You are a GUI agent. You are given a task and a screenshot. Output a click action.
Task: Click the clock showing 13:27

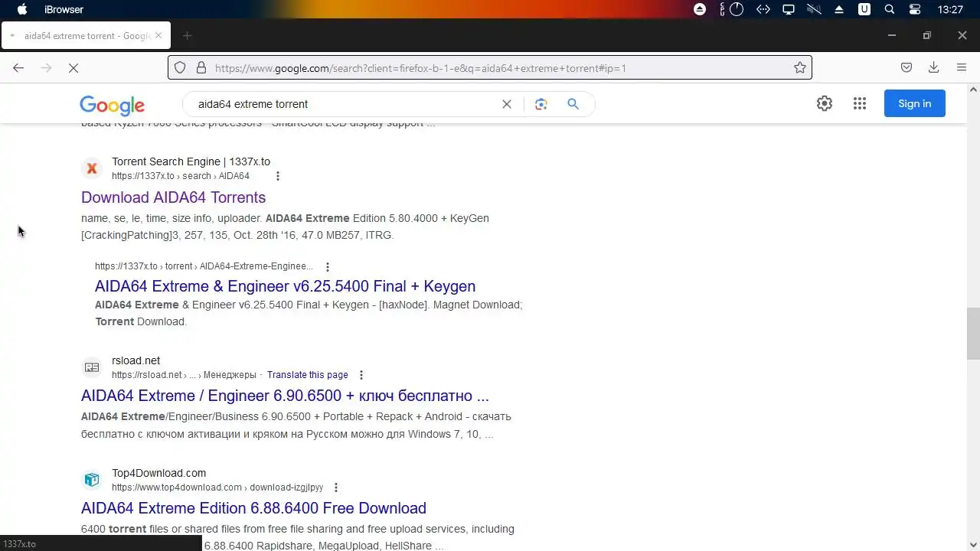(950, 9)
